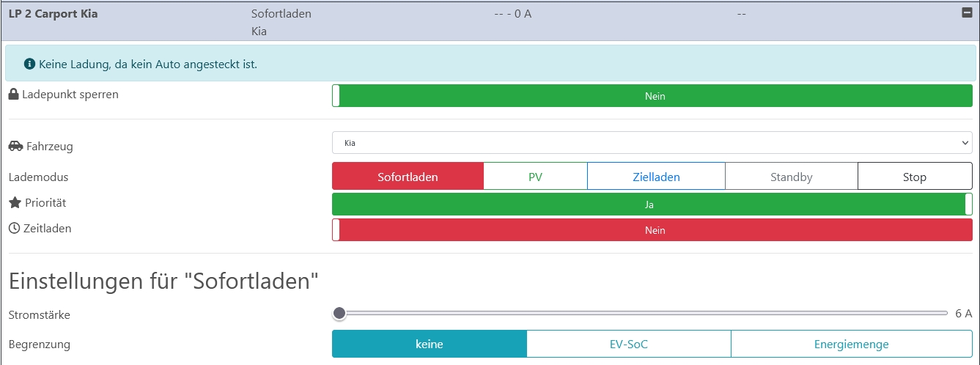Image resolution: width=980 pixels, height=365 pixels.
Task: Limit charging by EV-SoC
Action: (x=628, y=344)
